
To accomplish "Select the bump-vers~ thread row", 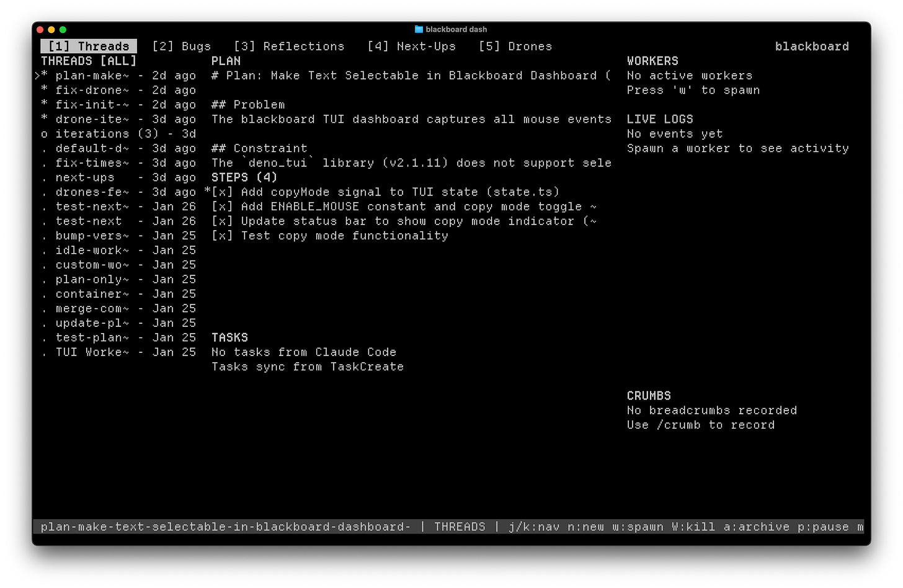I will (x=118, y=236).
